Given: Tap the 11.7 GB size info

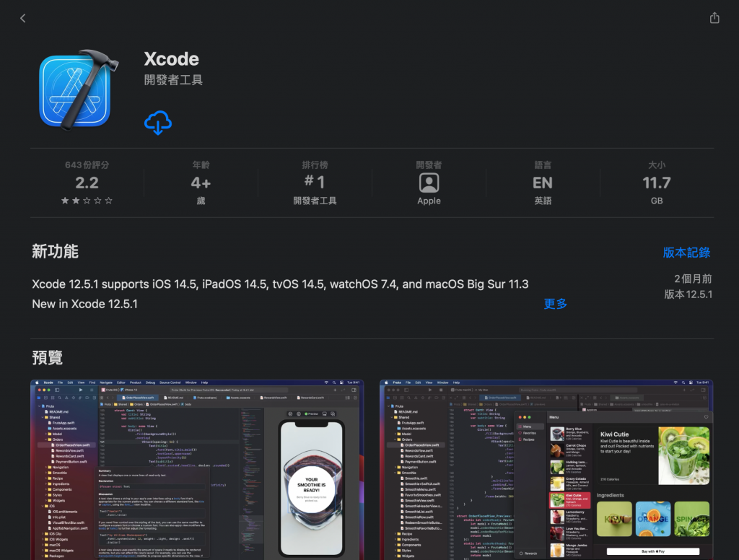Looking at the screenshot, I should coord(657,183).
